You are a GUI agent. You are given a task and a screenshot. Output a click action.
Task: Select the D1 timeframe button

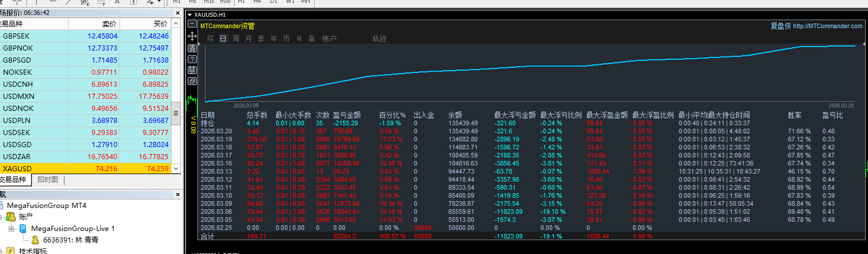pyautogui.click(x=273, y=2)
